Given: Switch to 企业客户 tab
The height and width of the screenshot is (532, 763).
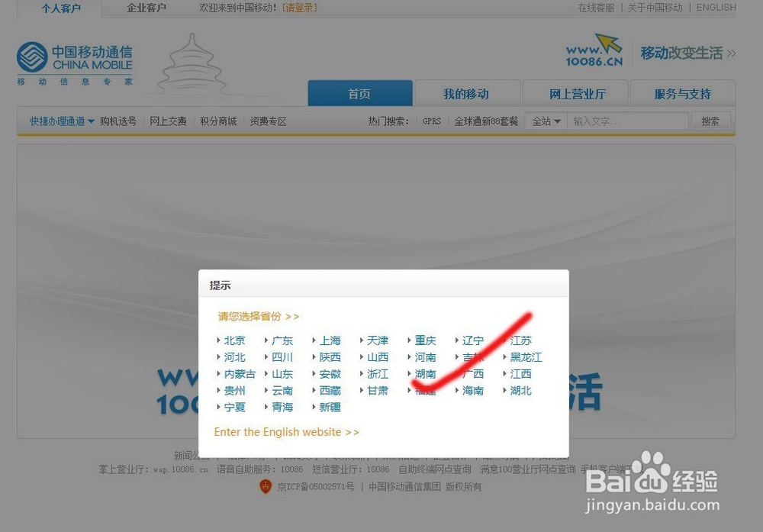Looking at the screenshot, I should (146, 8).
